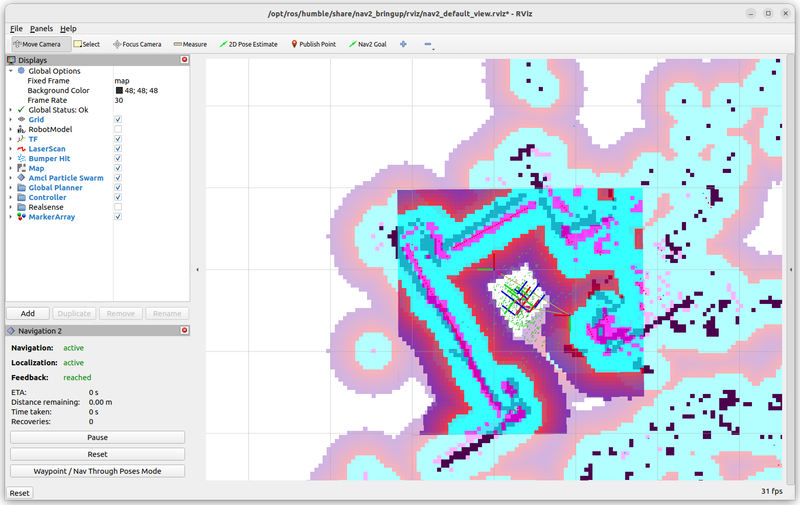The height and width of the screenshot is (505, 800).
Task: Open the File menu
Action: click(x=16, y=29)
